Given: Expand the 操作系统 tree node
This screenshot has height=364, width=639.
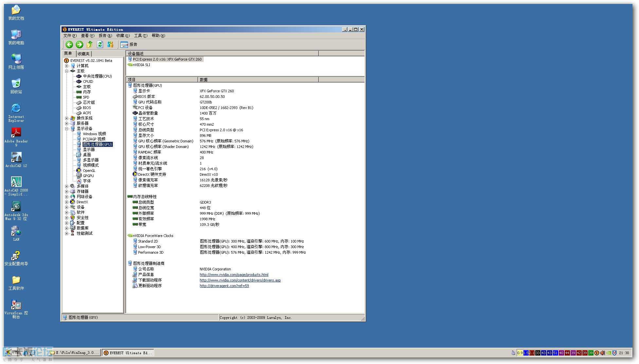Looking at the screenshot, I should click(66, 118).
